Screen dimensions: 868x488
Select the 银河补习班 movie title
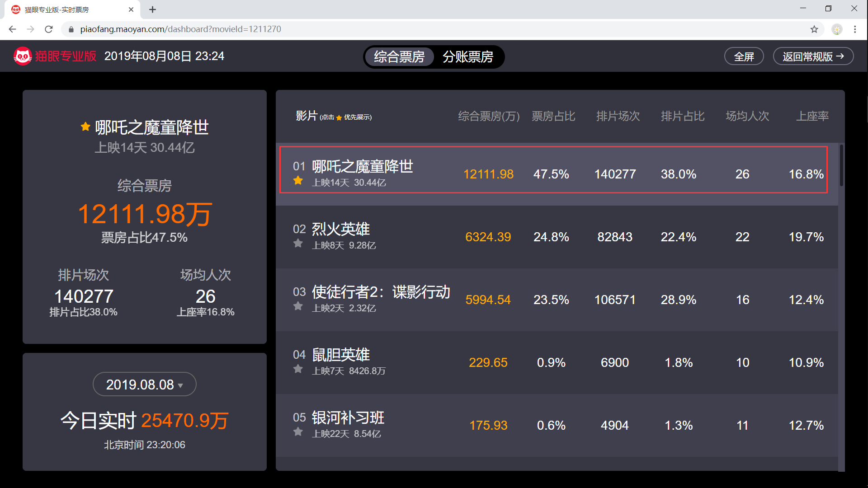(348, 418)
